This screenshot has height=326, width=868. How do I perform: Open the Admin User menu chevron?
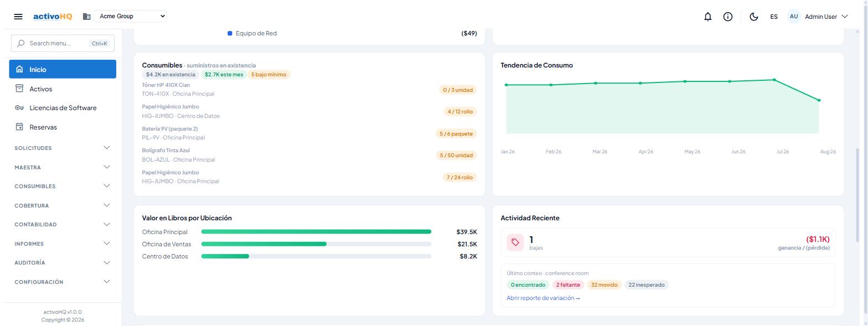[845, 17]
